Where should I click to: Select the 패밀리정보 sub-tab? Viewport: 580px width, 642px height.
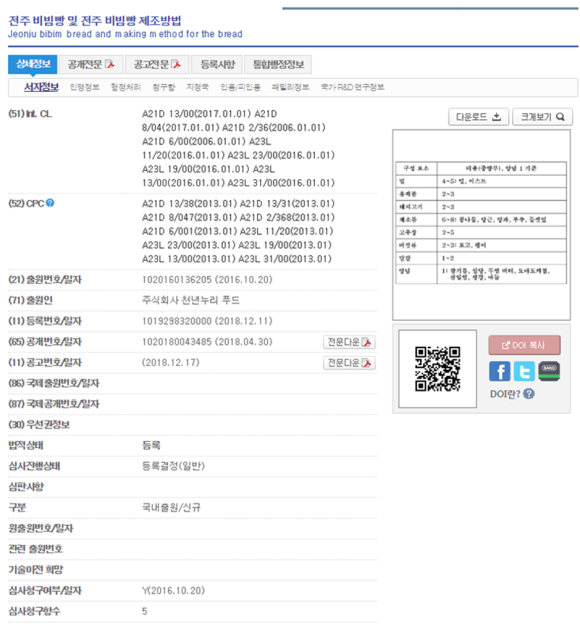(291, 87)
